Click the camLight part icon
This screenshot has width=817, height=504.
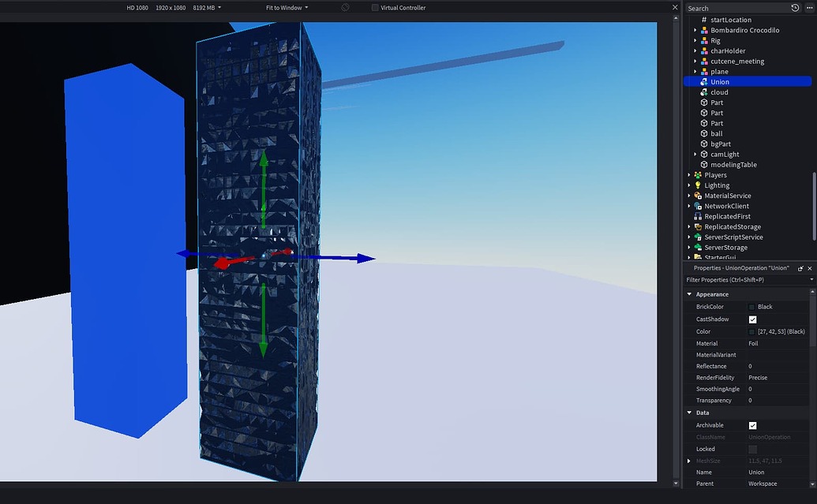[x=704, y=155]
